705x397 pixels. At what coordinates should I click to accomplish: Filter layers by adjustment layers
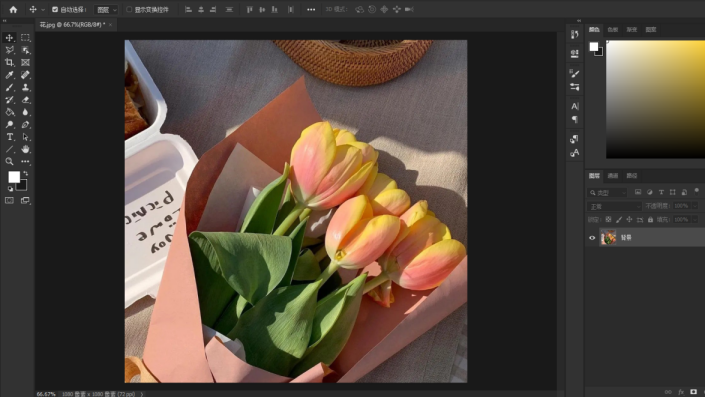click(649, 192)
